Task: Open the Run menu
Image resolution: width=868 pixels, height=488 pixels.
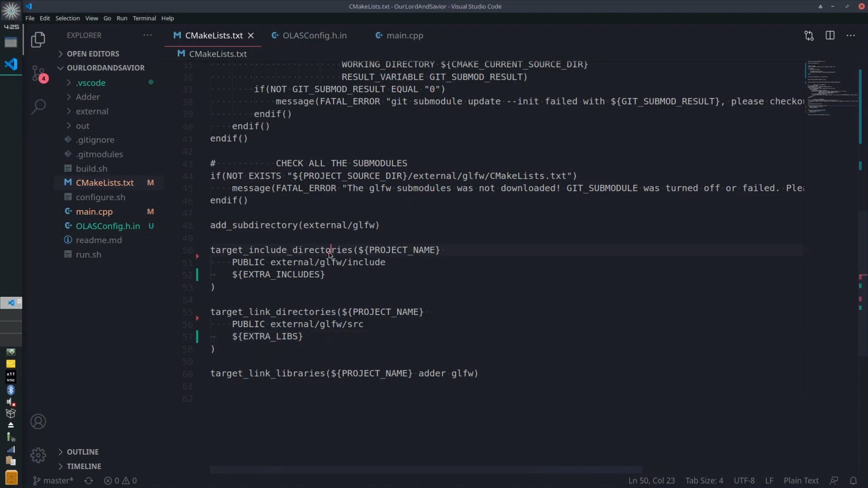Action: tap(122, 18)
